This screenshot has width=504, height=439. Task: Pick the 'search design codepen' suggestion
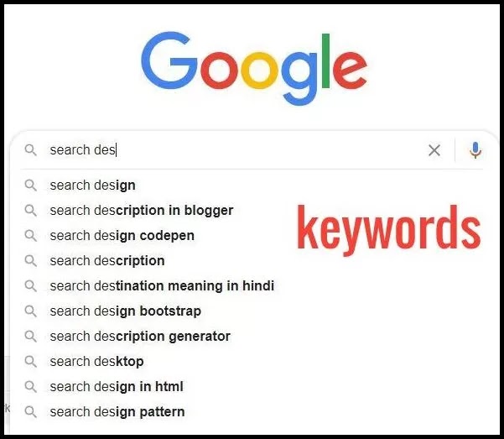pyautogui.click(x=122, y=236)
